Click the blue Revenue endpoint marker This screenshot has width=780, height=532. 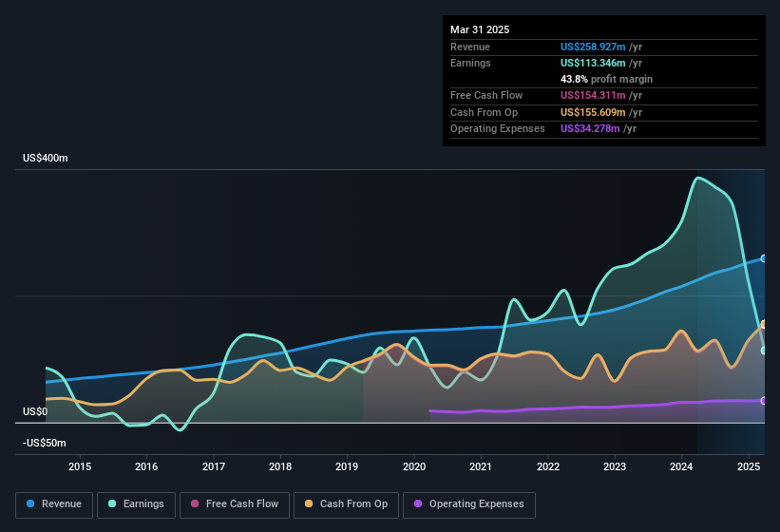[x=764, y=258]
